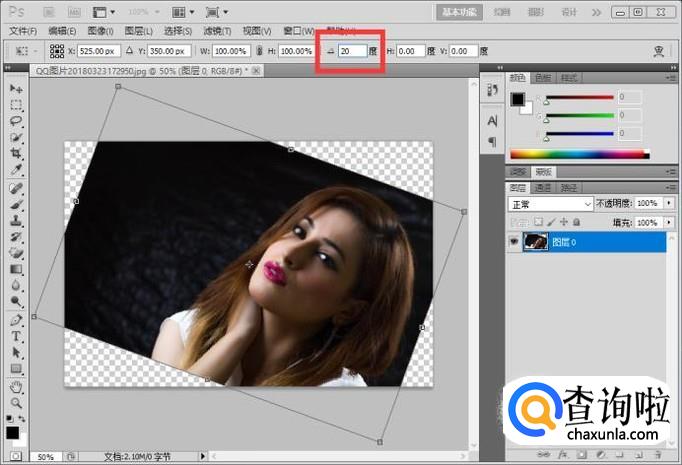Select the Horizontal Type tool
The height and width of the screenshot is (465, 682).
16,336
